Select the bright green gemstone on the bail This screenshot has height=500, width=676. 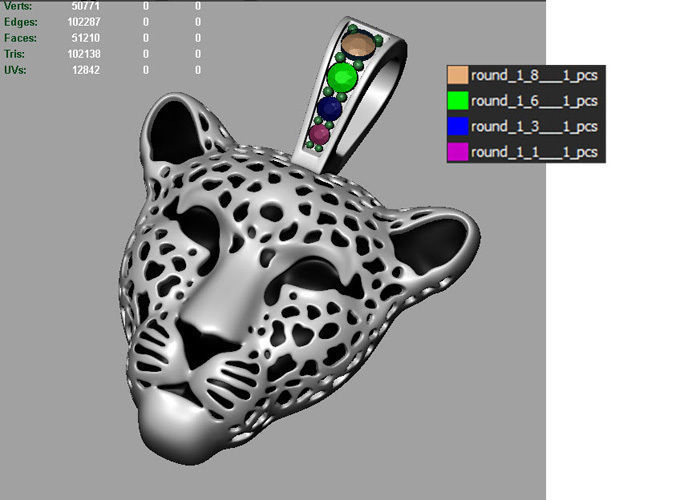[x=342, y=77]
